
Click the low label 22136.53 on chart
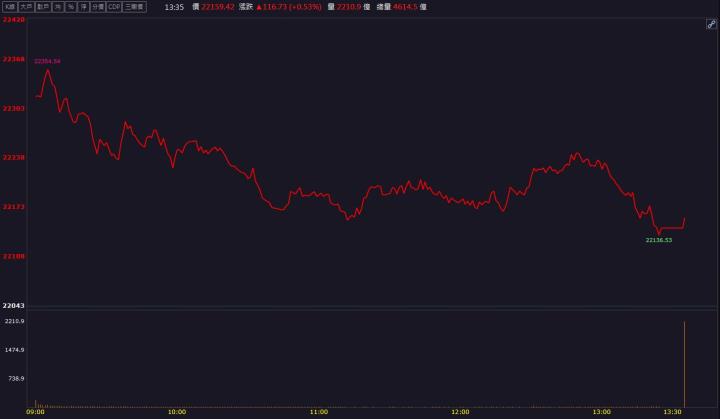click(658, 240)
